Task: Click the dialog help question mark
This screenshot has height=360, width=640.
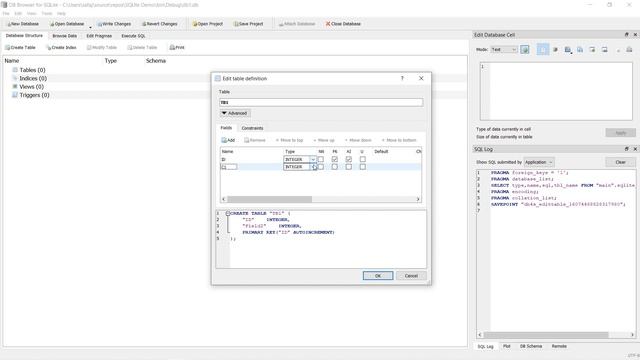Action: tap(402, 78)
